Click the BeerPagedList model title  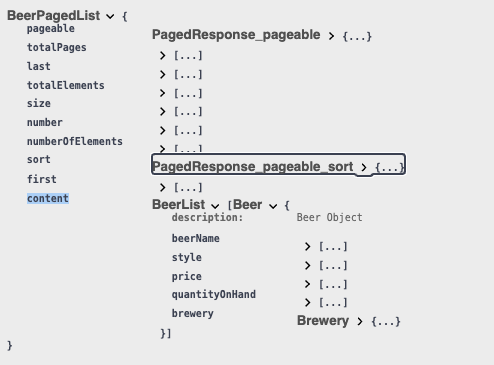click(54, 15)
